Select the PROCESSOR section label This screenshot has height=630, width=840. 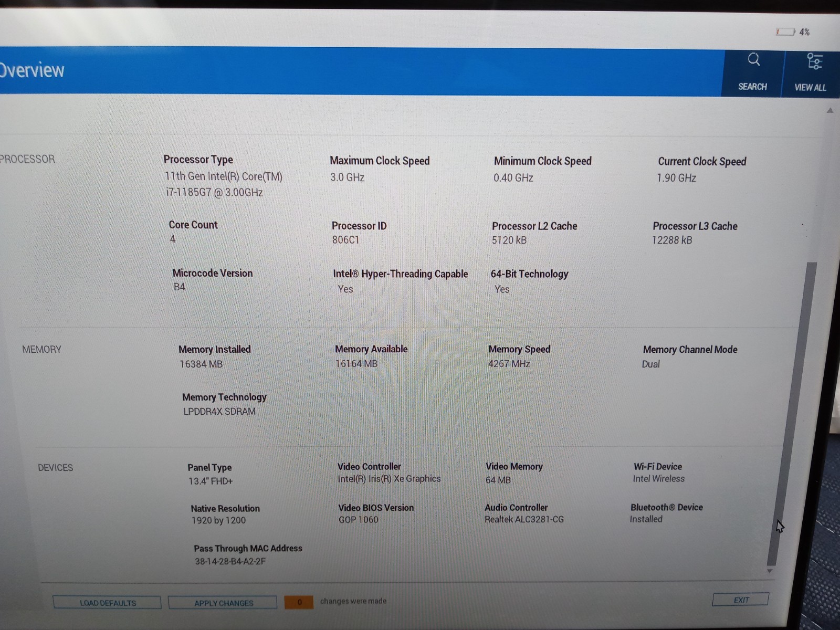pyautogui.click(x=27, y=159)
